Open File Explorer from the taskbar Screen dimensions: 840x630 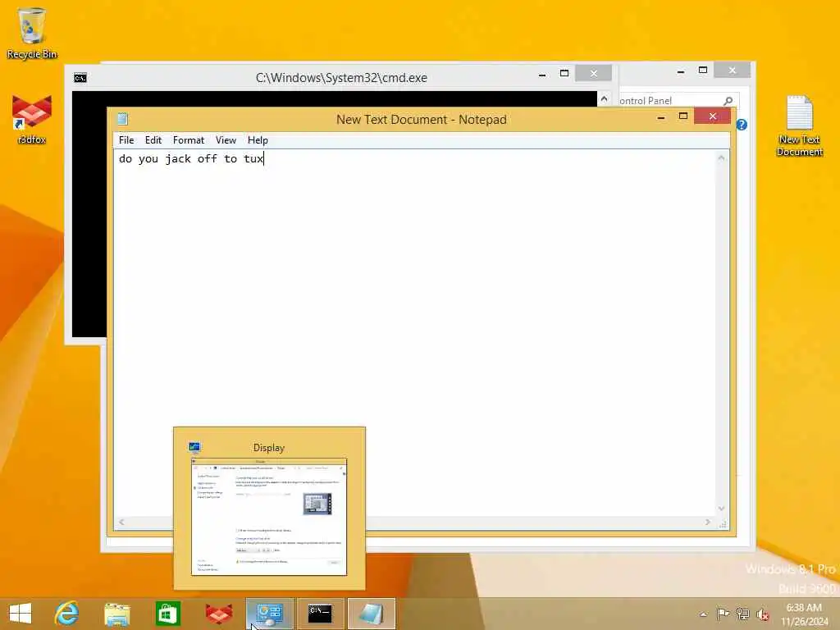pyautogui.click(x=117, y=614)
